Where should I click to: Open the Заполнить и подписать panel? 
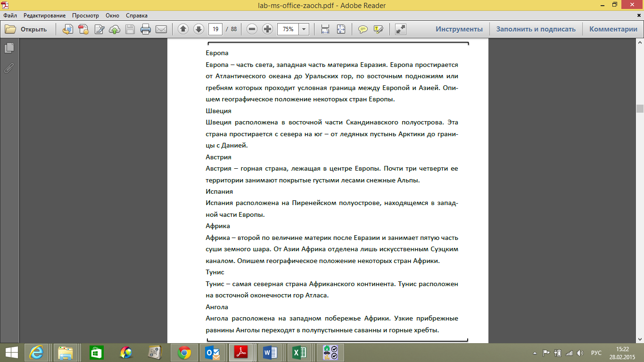click(536, 29)
